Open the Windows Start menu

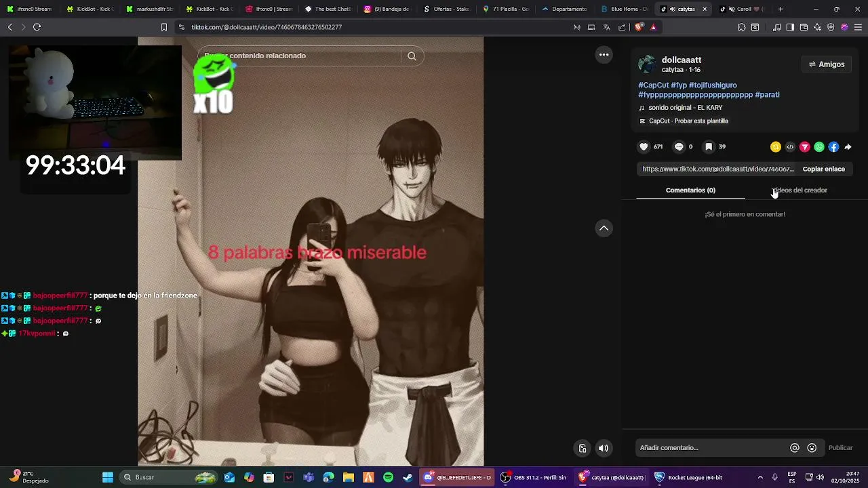click(x=108, y=477)
